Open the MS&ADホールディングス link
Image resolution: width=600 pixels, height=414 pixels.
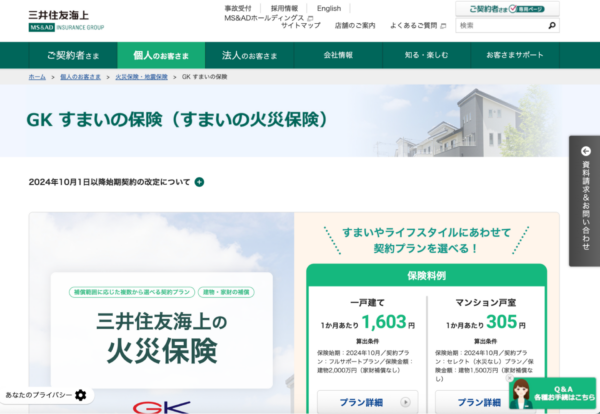point(264,18)
